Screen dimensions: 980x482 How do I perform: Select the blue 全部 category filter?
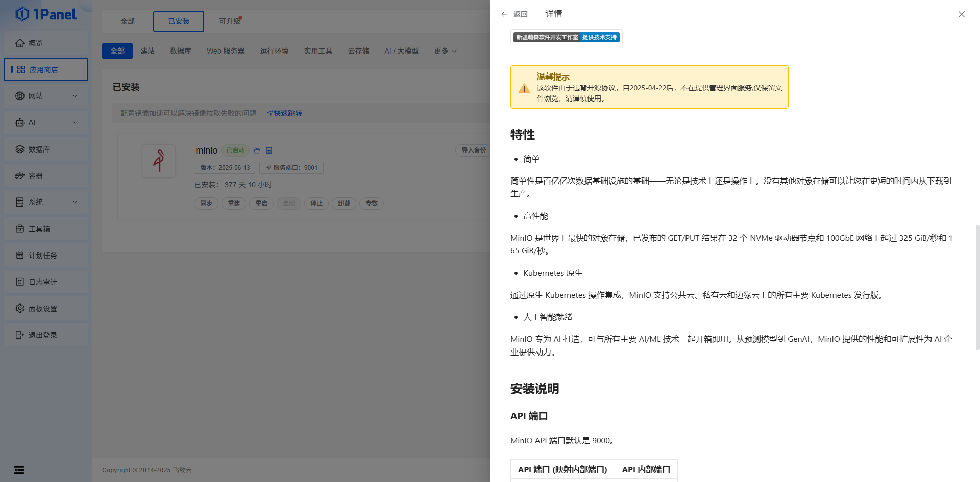point(117,51)
